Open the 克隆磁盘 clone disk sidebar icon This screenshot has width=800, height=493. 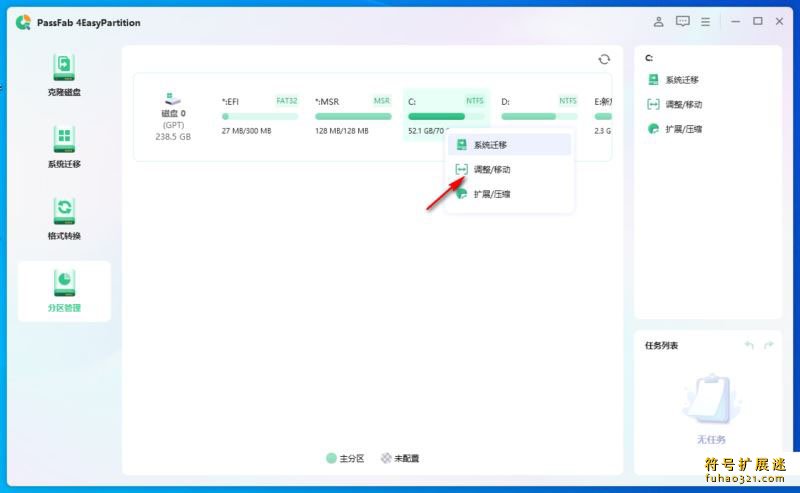tap(64, 67)
